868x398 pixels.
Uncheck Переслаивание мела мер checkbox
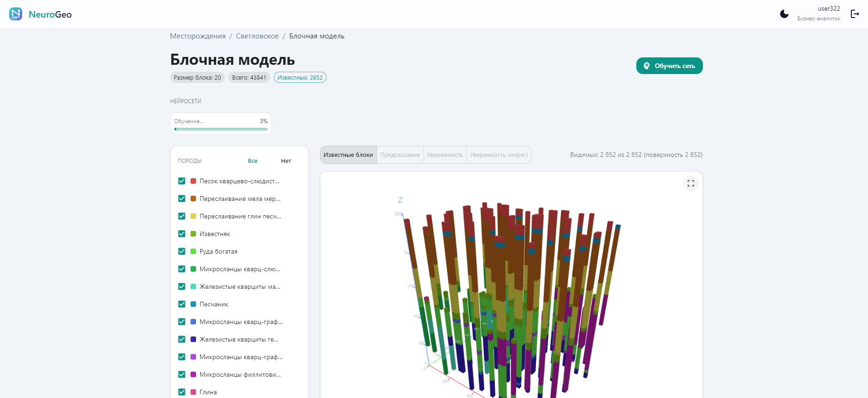[182, 199]
